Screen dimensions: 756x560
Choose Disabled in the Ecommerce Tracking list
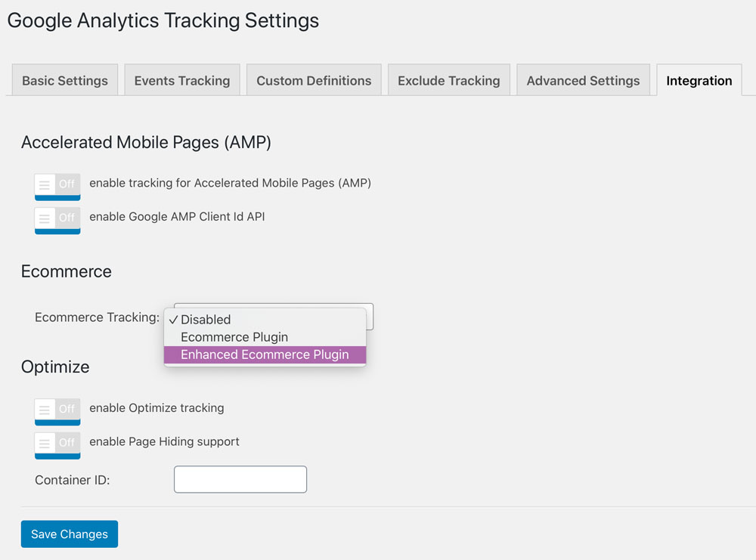coord(265,320)
